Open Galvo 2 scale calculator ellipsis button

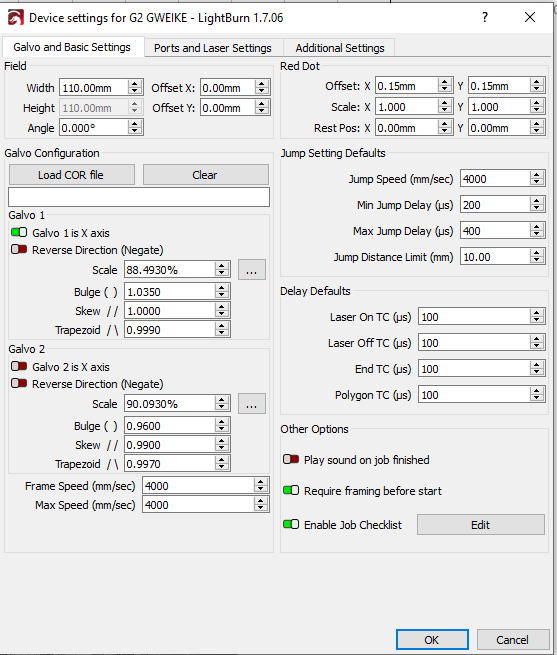(252, 404)
